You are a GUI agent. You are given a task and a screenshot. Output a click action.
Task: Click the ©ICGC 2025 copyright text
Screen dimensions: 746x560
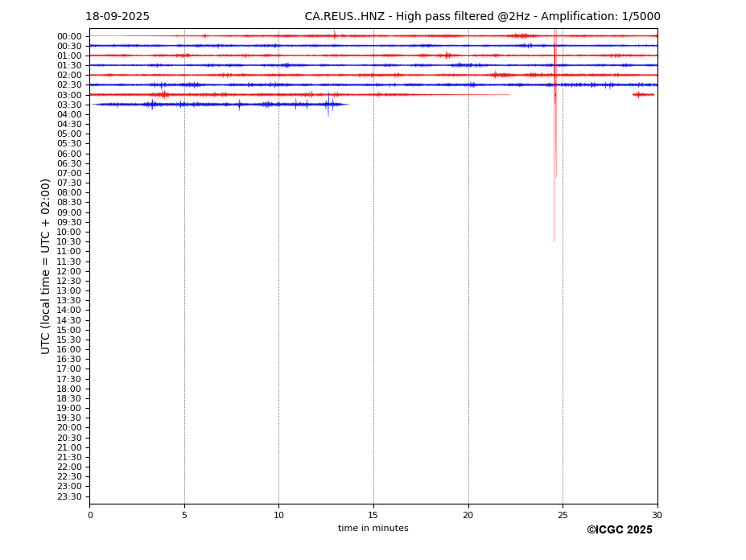620,530
